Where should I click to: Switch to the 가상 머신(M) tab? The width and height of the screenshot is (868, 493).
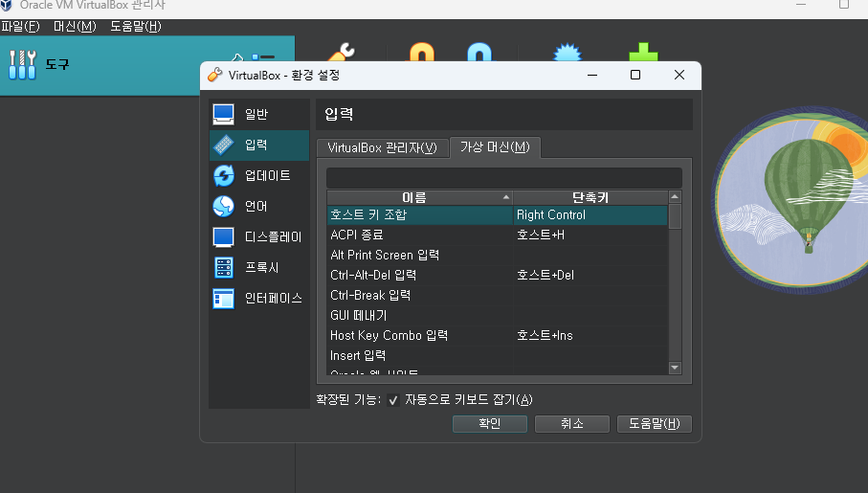tap(495, 146)
